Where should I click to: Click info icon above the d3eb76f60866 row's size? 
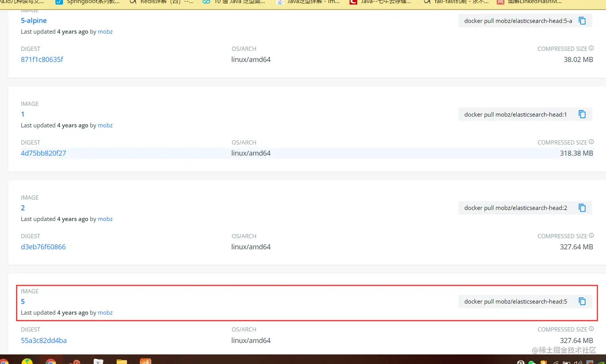(x=591, y=236)
